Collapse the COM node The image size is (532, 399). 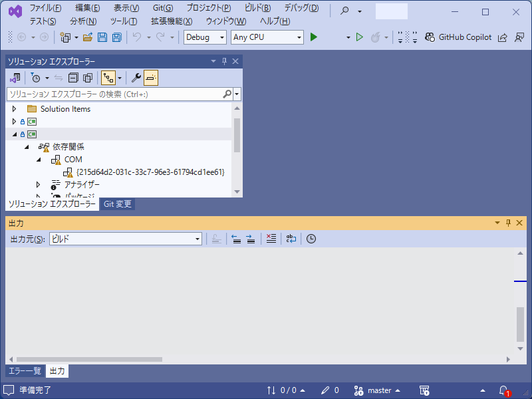38,159
